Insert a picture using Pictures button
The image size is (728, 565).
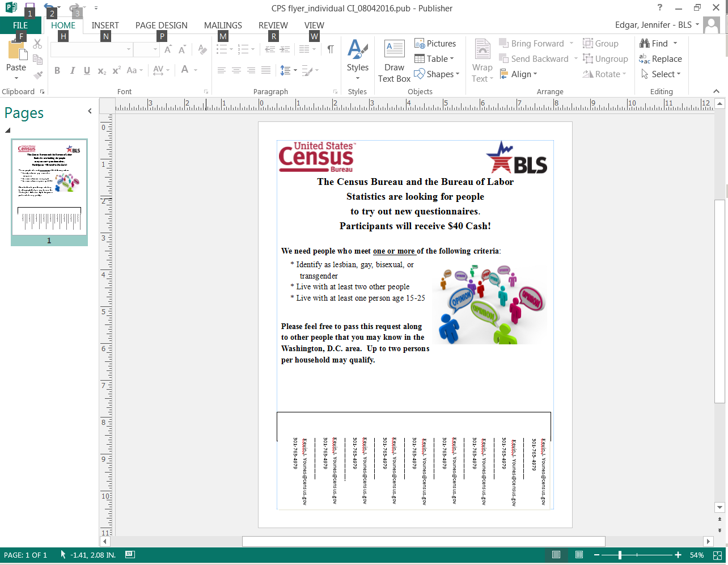(435, 44)
